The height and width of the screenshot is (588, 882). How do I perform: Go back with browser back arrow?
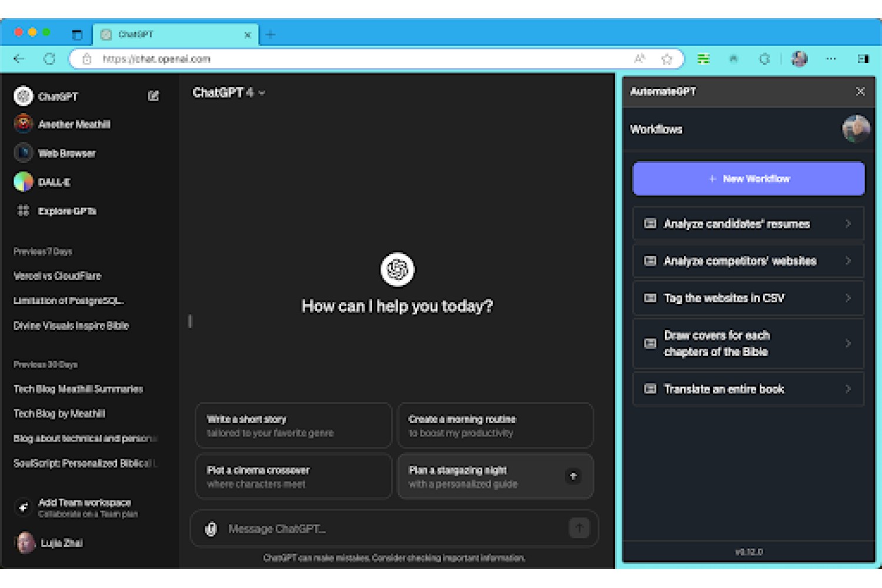[19, 59]
